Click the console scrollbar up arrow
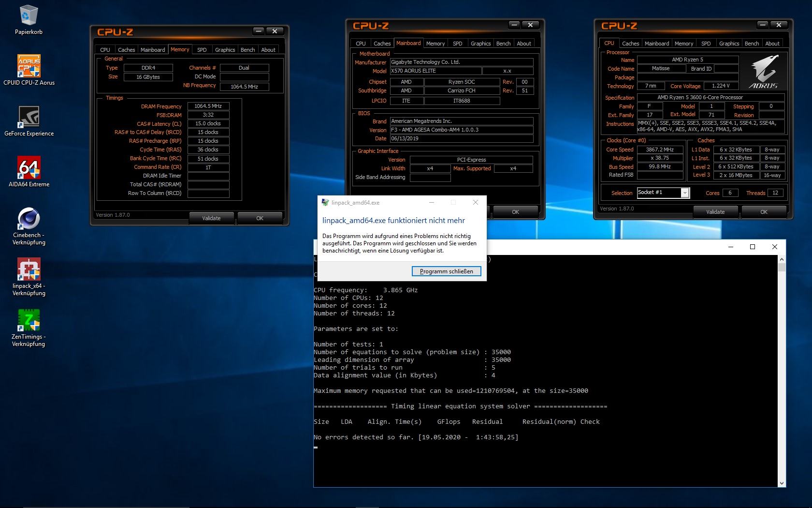Image resolution: width=812 pixels, height=508 pixels. [782, 259]
